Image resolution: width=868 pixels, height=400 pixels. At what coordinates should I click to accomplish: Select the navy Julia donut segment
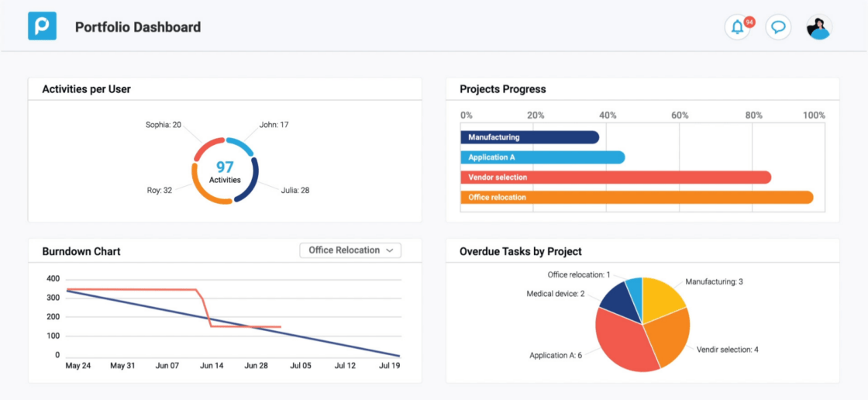(253, 183)
